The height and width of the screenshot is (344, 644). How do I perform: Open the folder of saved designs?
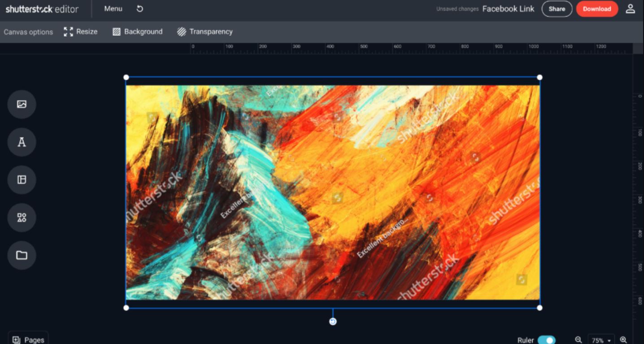22,255
